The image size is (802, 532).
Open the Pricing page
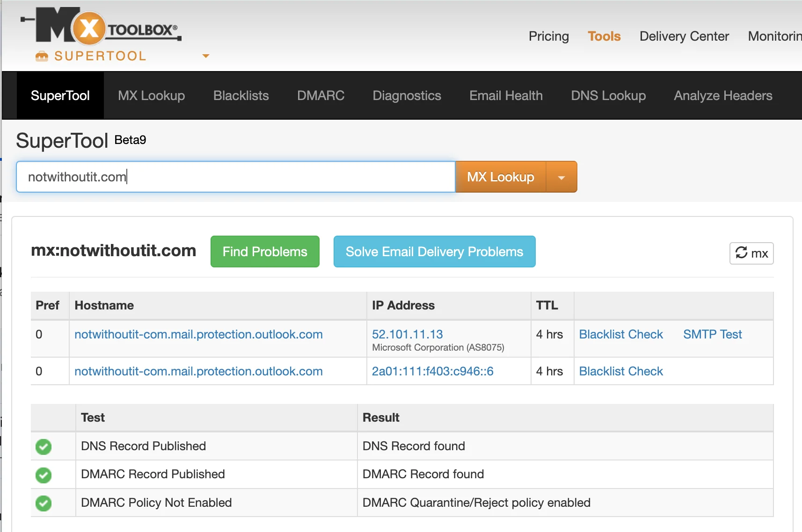coord(548,36)
